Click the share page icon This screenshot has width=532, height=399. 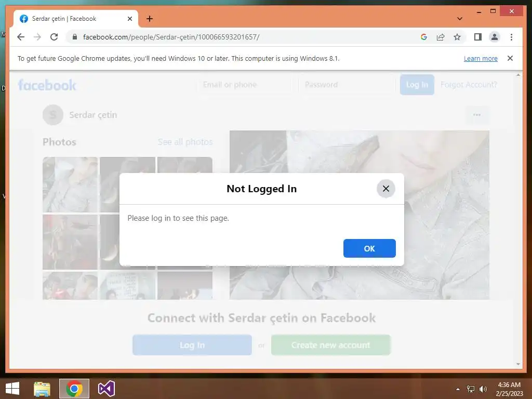point(441,37)
